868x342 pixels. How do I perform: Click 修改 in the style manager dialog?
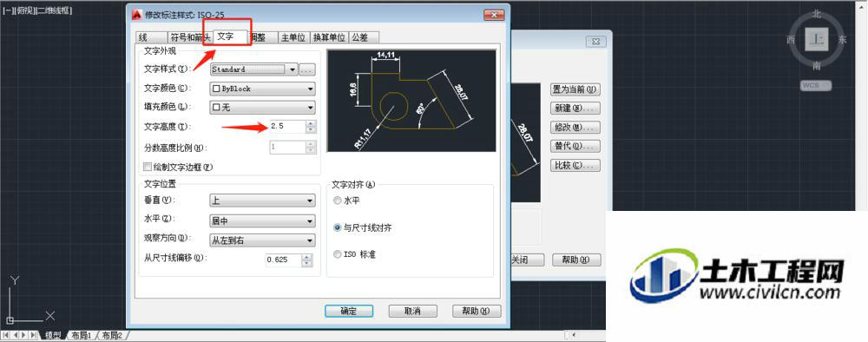click(x=575, y=128)
